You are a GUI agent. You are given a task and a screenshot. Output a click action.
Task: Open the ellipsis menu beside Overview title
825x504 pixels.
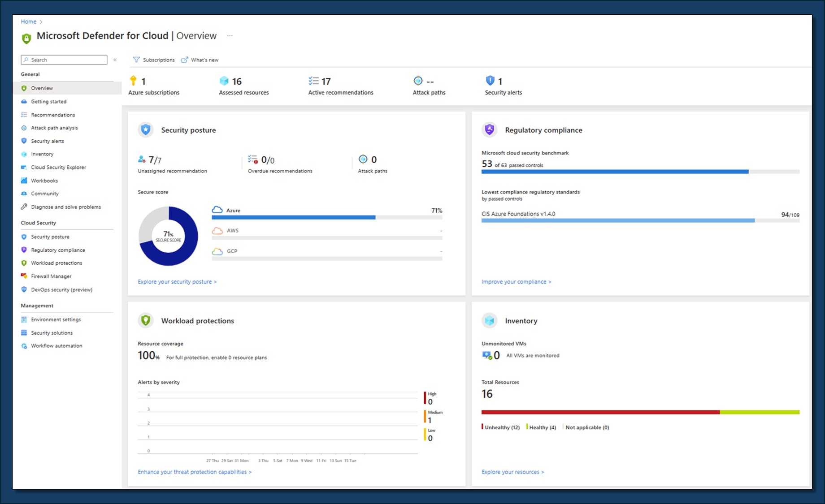tap(230, 36)
